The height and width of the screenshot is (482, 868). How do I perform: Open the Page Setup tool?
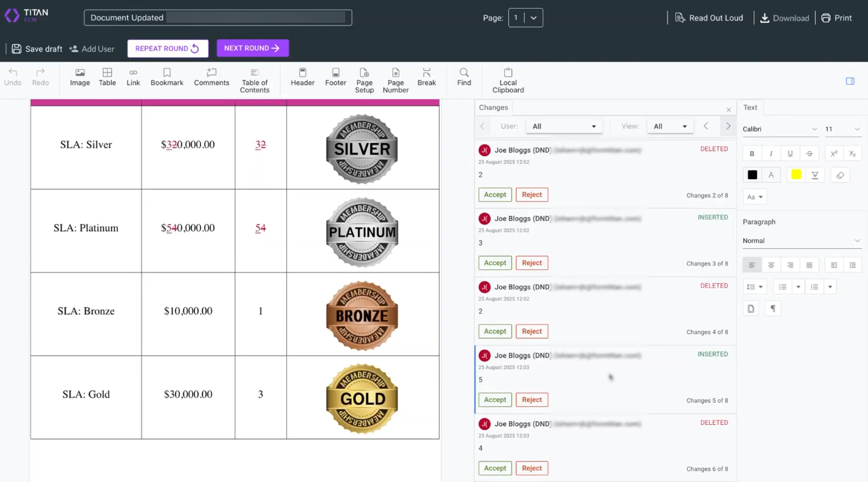(x=364, y=81)
